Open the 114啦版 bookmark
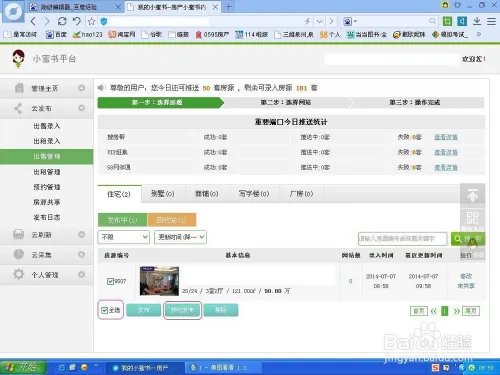 pos(252,34)
